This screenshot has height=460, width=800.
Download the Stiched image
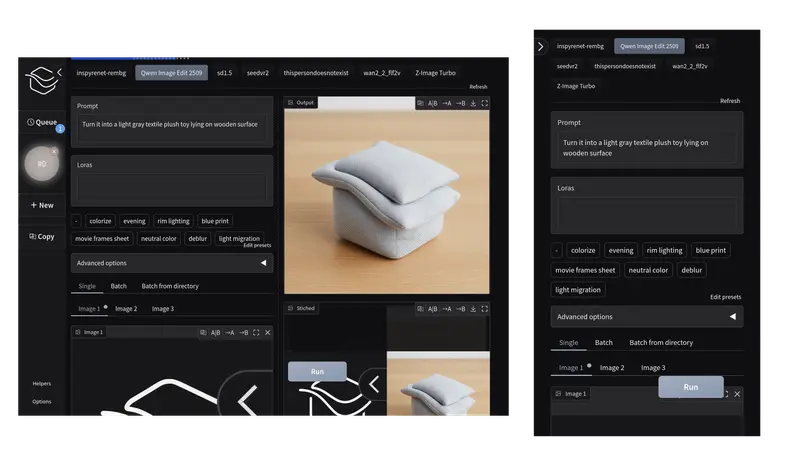tap(473, 309)
